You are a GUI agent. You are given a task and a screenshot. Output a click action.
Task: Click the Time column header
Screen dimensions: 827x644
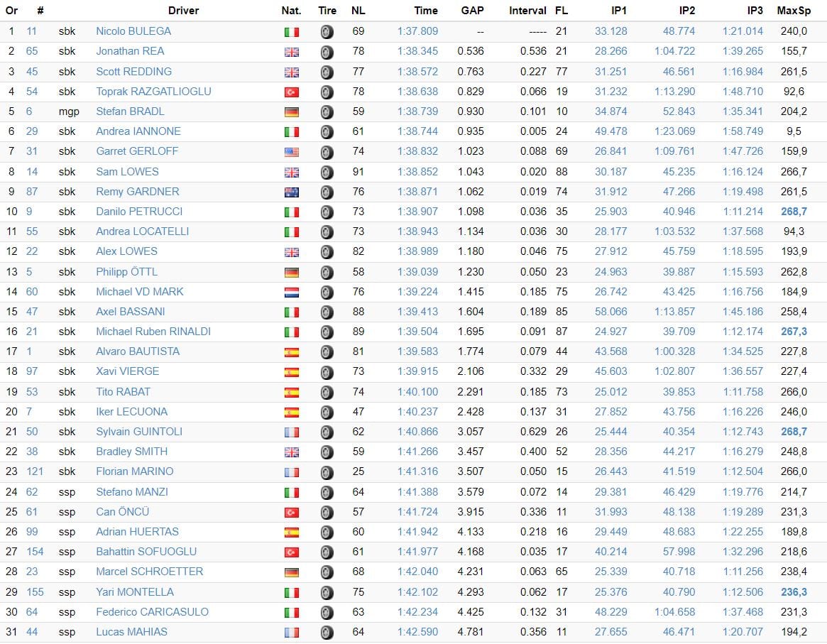(x=426, y=11)
